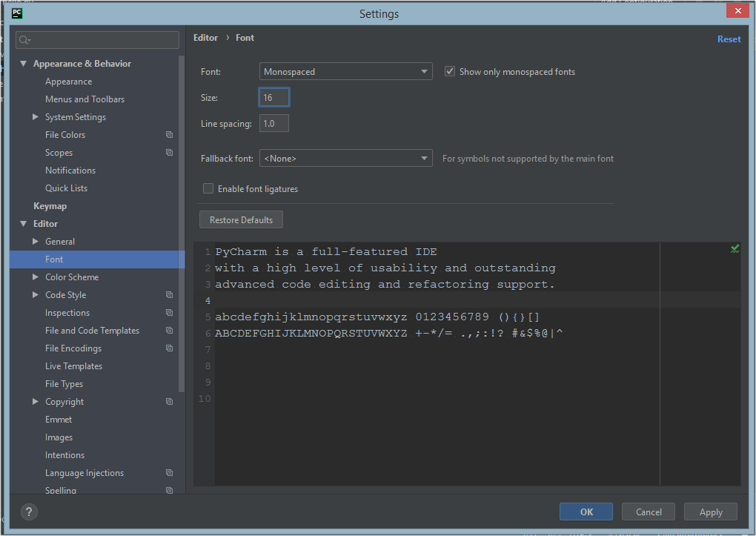Screen dimensions: 756x536
Task: Click the green inspections status checkmark icon
Action: 735,248
